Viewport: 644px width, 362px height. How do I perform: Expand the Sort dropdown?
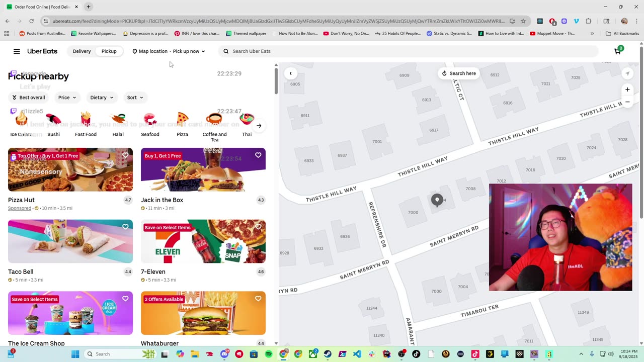coord(135,98)
